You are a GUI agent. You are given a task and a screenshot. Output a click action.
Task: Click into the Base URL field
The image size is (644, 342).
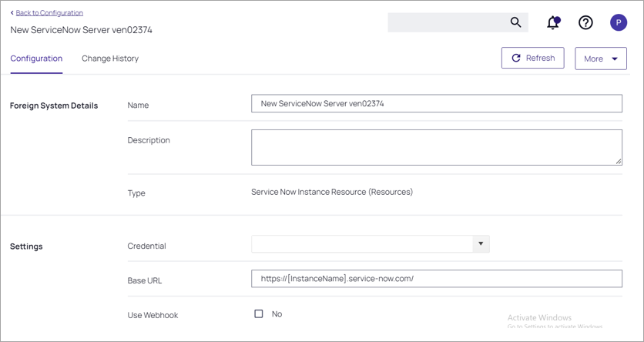coord(437,278)
